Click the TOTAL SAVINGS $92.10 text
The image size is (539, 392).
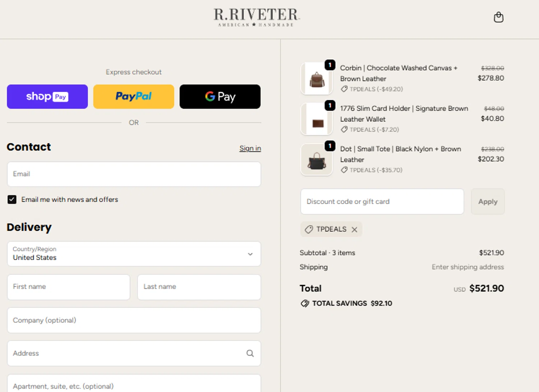[x=352, y=304]
